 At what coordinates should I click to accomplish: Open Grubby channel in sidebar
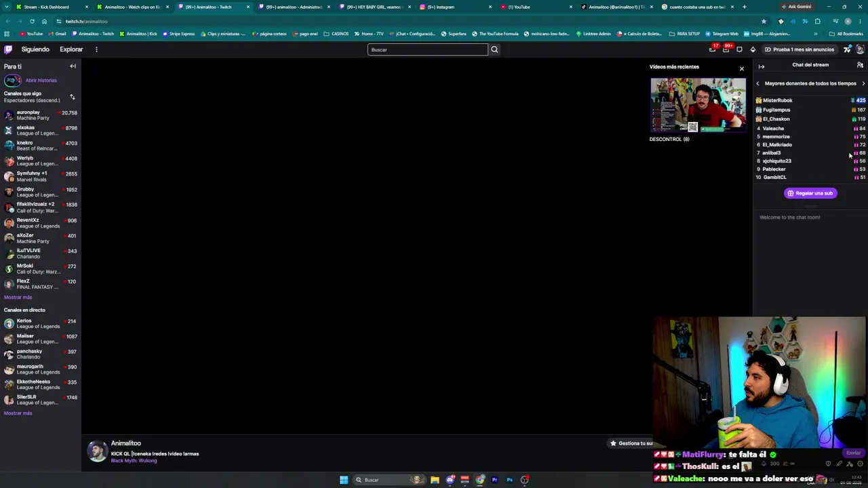[x=41, y=192]
